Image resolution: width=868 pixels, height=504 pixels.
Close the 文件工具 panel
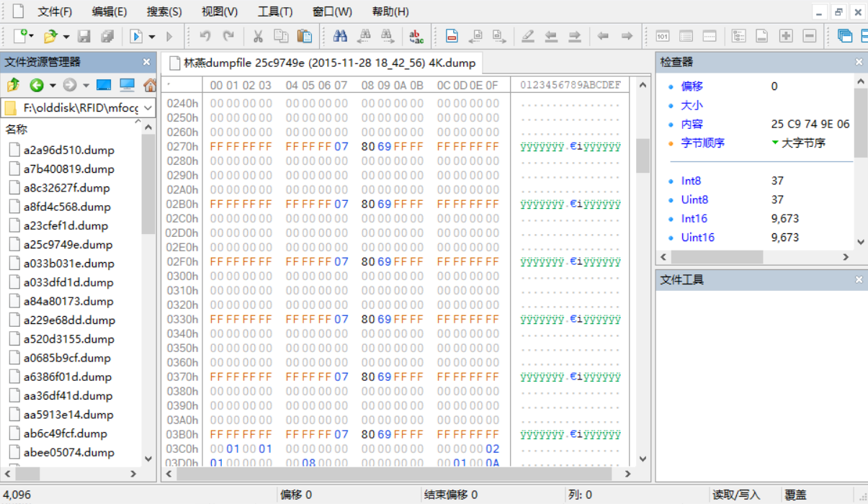859,279
